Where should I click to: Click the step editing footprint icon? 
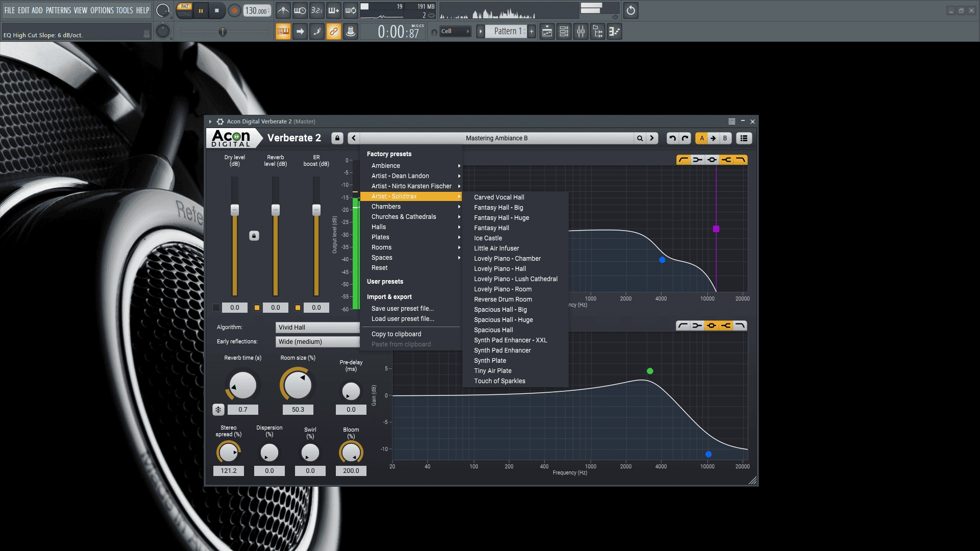tap(317, 32)
